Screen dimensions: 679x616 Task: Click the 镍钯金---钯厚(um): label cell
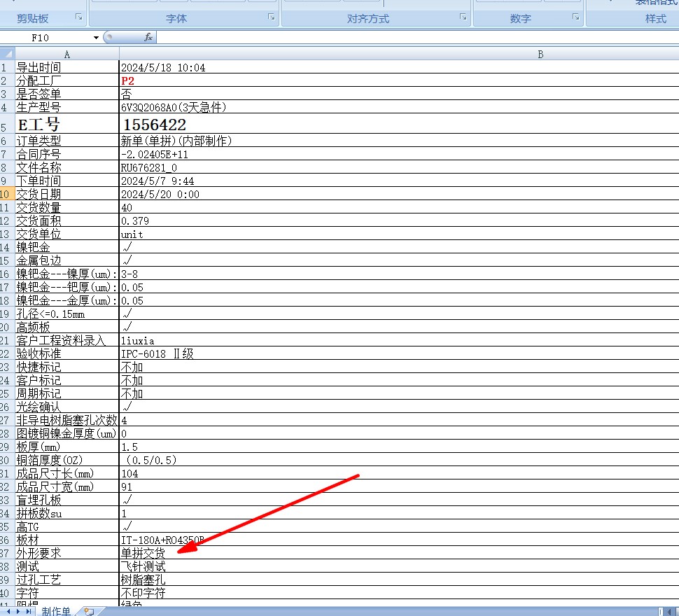pos(66,287)
